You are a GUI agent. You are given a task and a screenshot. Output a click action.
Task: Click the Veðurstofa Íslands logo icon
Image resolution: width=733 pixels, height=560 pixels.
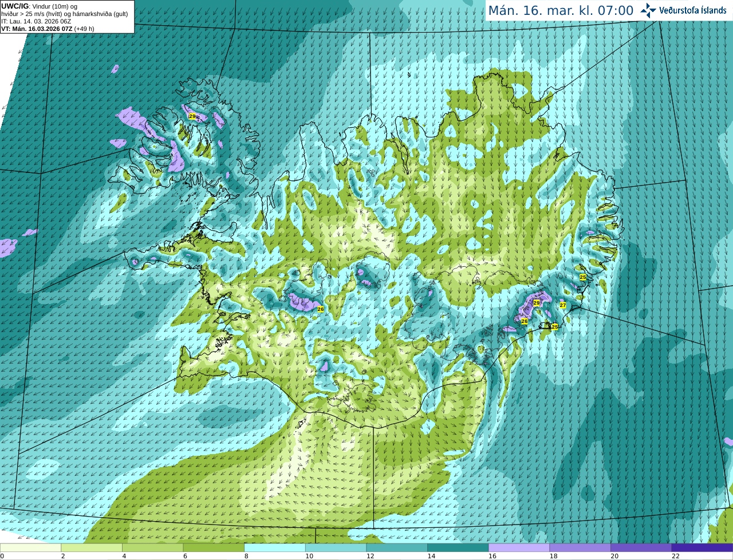click(648, 10)
